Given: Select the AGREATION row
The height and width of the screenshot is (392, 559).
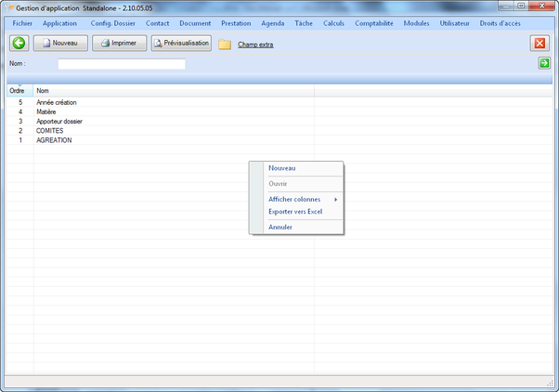Looking at the screenshot, I should [54, 140].
